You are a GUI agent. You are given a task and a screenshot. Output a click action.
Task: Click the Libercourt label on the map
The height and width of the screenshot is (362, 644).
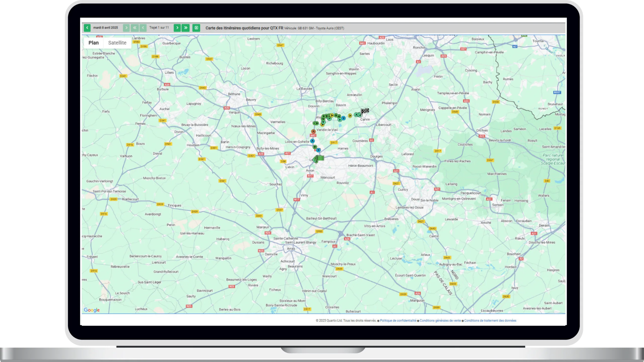384,125
